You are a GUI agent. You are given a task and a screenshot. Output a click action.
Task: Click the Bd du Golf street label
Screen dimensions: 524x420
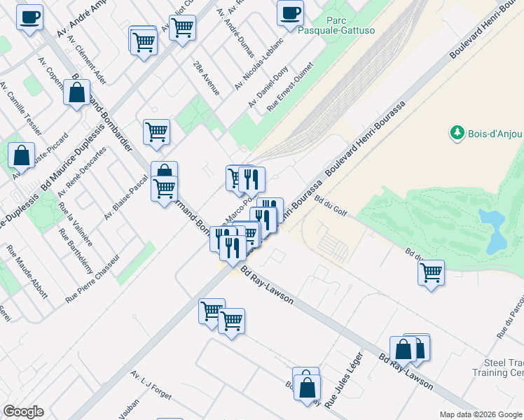pyautogui.click(x=331, y=206)
